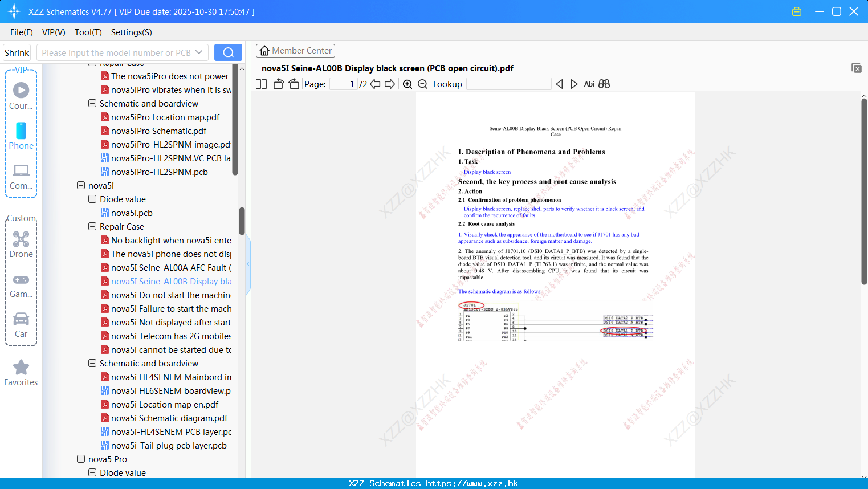Open the File(F) menu
Image resolution: width=868 pixels, height=489 pixels.
coord(22,32)
